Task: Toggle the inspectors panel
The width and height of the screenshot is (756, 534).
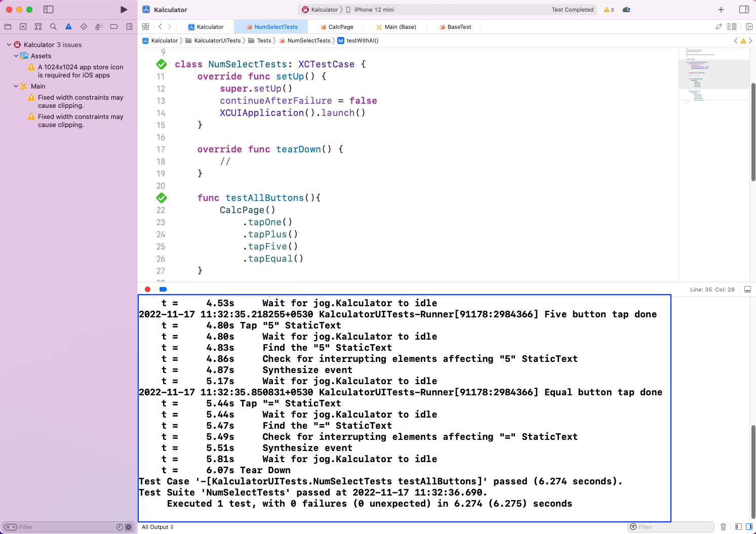Action: click(x=744, y=10)
